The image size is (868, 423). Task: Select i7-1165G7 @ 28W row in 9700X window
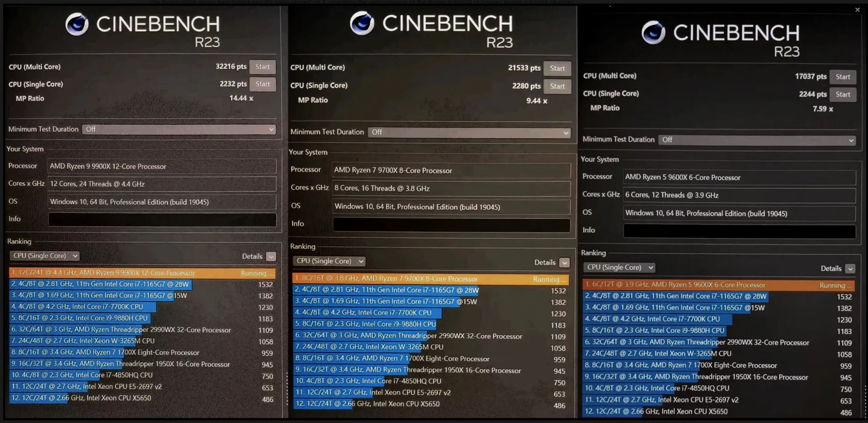pyautogui.click(x=430, y=290)
